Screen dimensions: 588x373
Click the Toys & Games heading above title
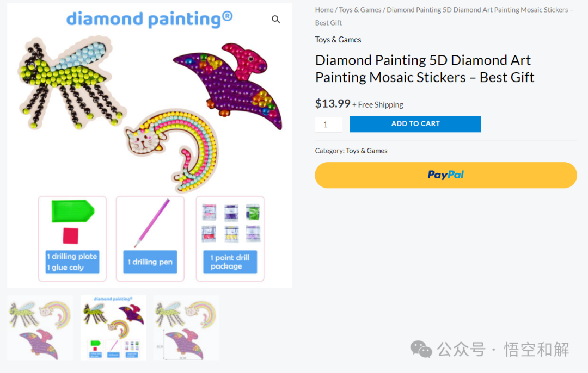point(338,40)
